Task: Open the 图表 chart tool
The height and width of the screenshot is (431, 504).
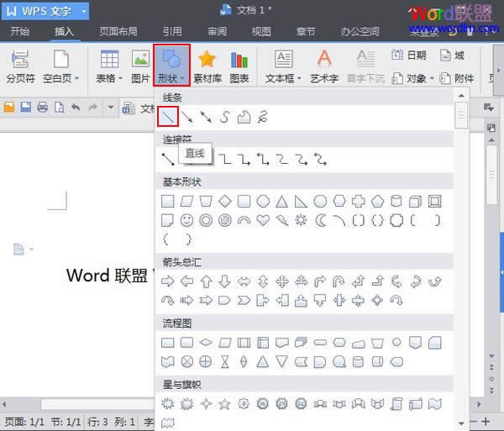Action: 239,60
